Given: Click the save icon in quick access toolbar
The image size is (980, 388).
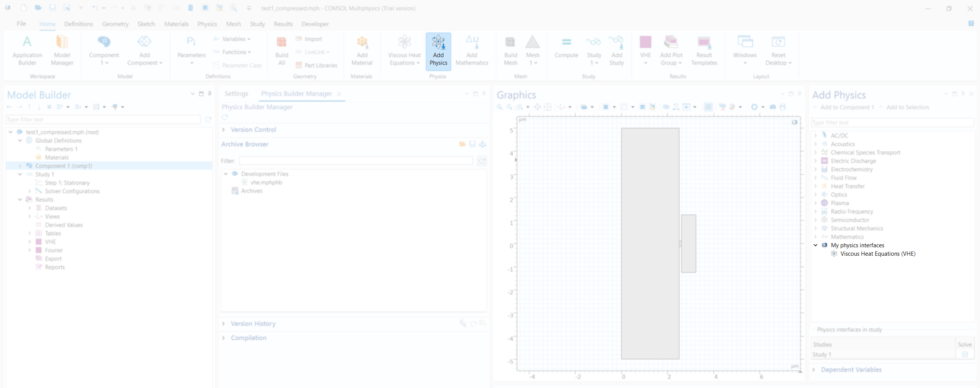Looking at the screenshot, I should pyautogui.click(x=52, y=8).
